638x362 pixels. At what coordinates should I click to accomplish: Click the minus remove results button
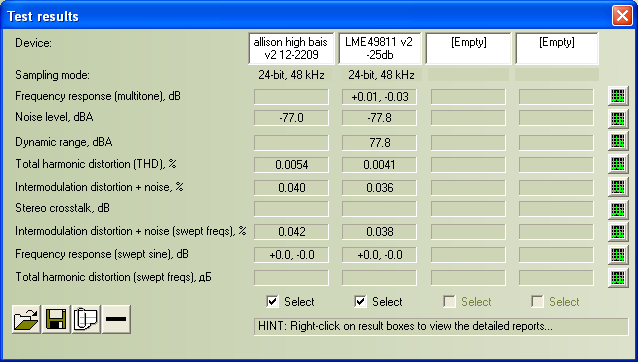[116, 319]
